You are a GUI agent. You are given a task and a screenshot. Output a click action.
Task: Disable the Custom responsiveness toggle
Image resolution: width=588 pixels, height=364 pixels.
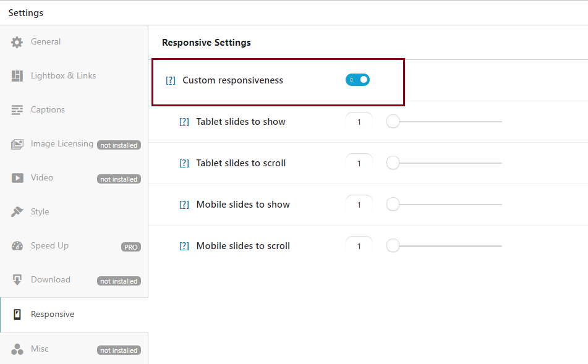pyautogui.click(x=357, y=80)
